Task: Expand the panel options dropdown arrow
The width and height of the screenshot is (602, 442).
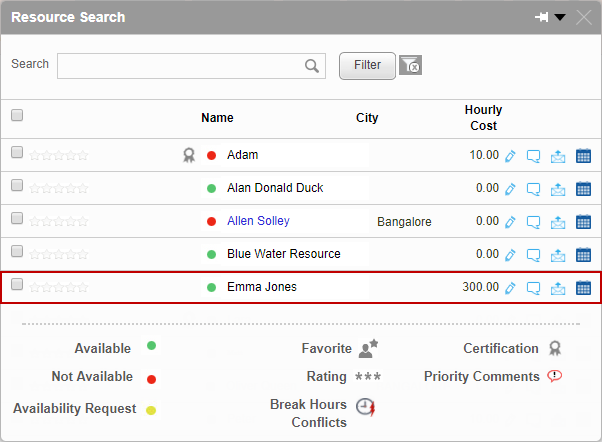Action: tap(561, 17)
